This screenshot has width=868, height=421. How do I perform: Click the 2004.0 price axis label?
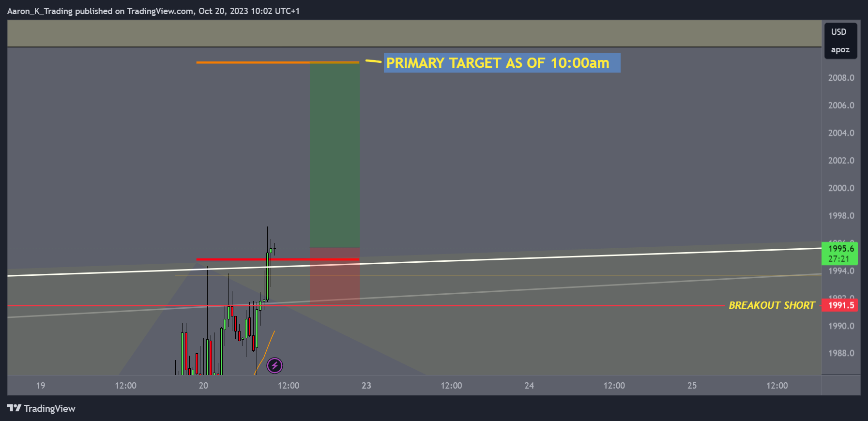click(841, 133)
